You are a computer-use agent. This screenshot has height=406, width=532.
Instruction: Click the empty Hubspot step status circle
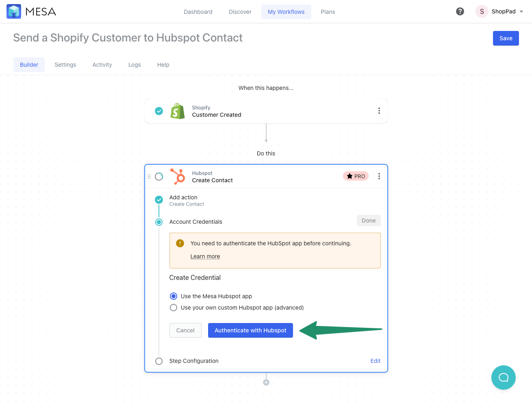coord(159,177)
